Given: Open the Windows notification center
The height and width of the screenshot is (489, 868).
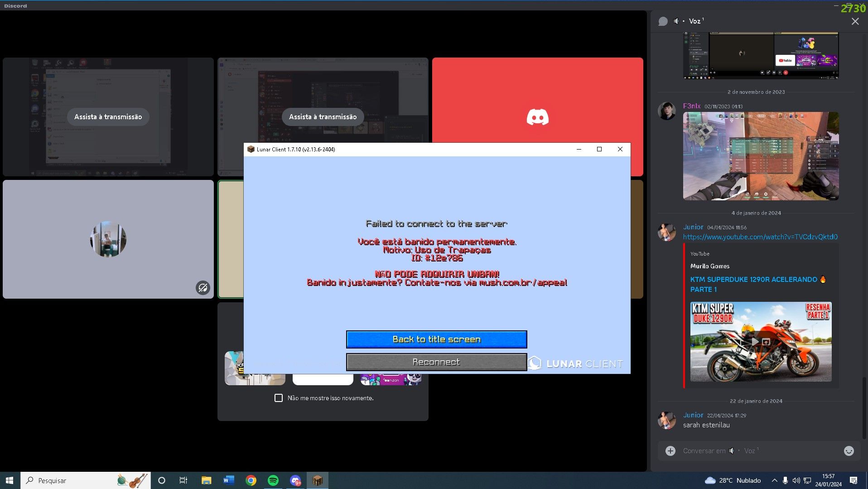Looking at the screenshot, I should 854,480.
